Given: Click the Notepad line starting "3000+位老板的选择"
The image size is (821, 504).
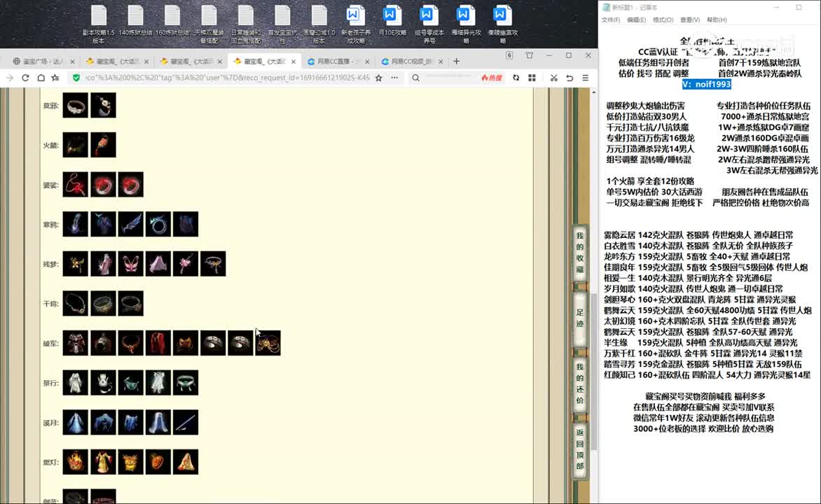Looking at the screenshot, I should (x=703, y=428).
